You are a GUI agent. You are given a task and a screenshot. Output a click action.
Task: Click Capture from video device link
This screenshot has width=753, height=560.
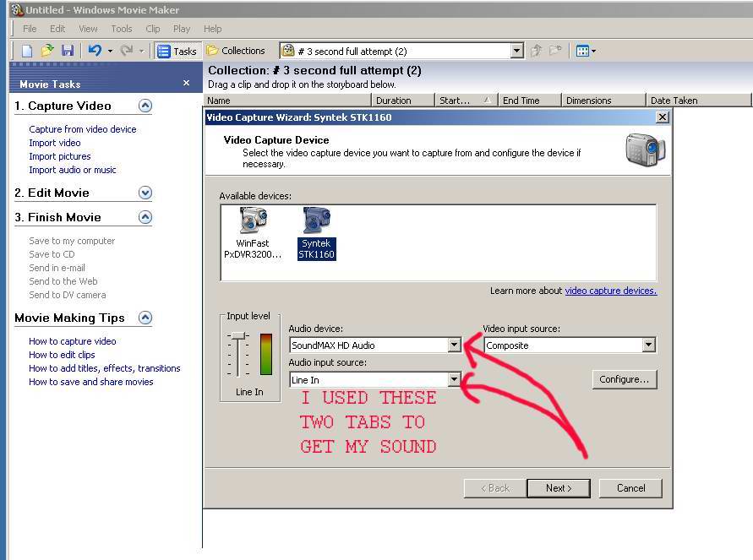coord(83,129)
